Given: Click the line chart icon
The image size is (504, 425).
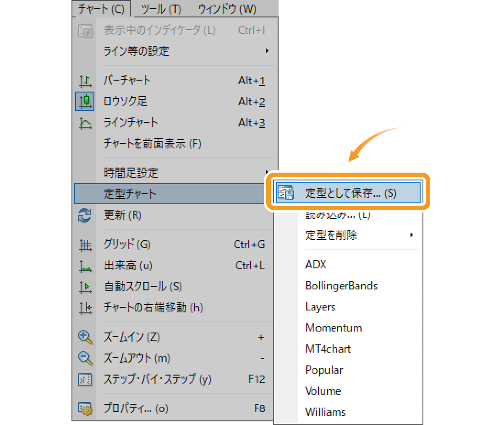Looking at the screenshot, I should pos(85,123).
